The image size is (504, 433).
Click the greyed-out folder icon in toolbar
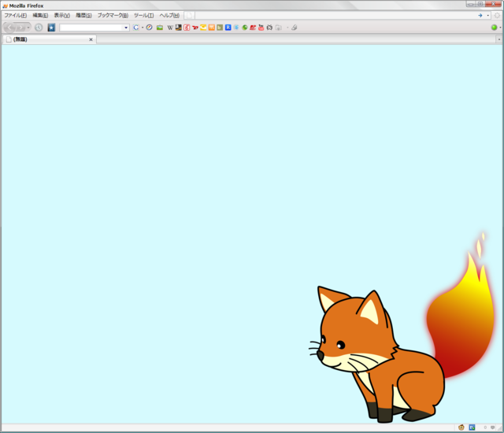click(278, 28)
